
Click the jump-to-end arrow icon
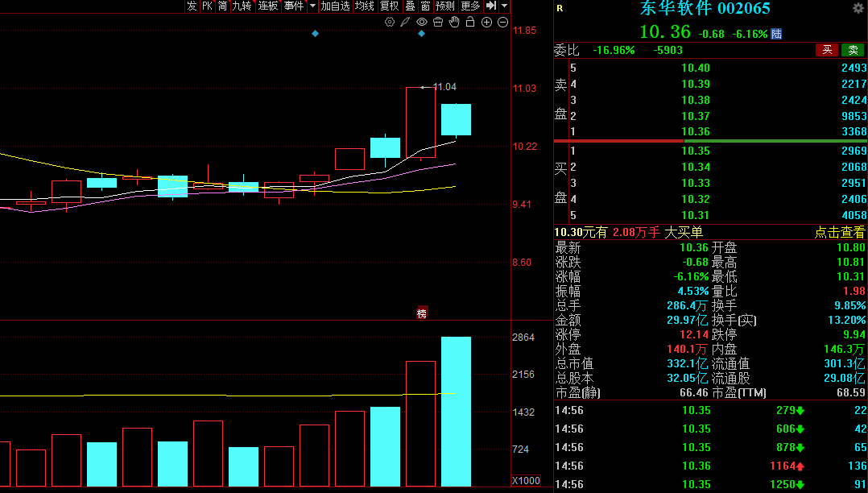pos(491,6)
